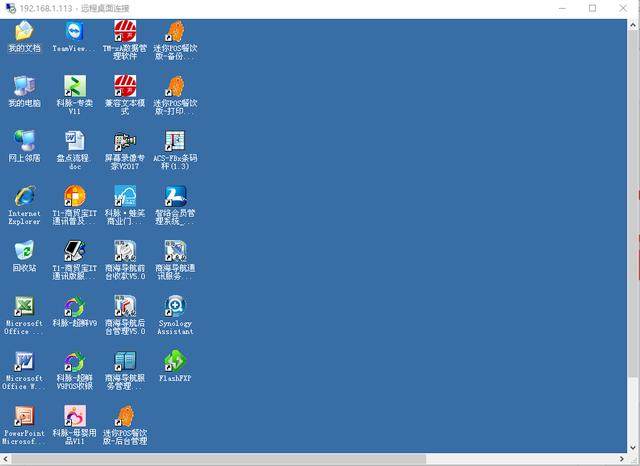This screenshot has width=640, height=466.
Task: Click the remote desktop title bar icon
Action: 10,8
